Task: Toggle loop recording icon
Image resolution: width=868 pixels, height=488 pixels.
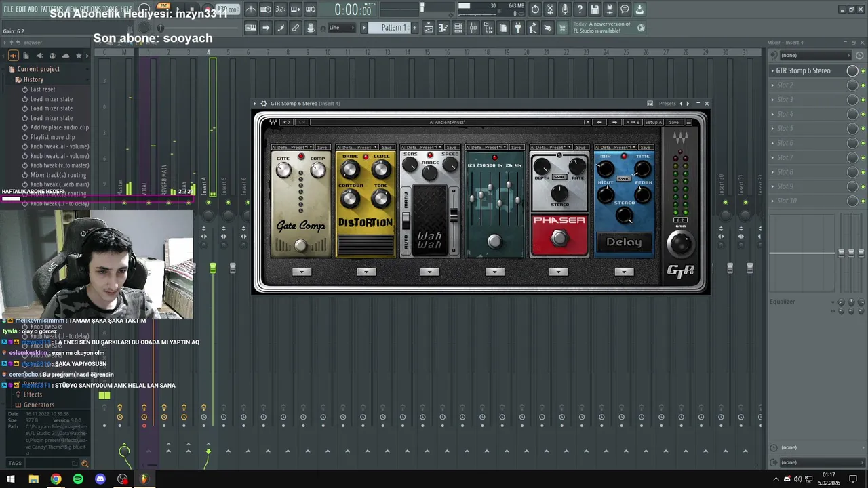Action: (x=311, y=9)
